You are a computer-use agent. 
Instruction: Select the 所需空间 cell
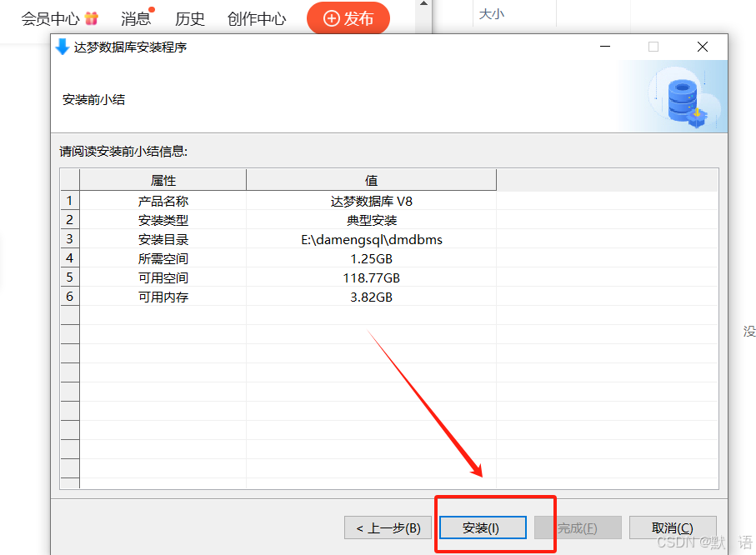(x=163, y=259)
